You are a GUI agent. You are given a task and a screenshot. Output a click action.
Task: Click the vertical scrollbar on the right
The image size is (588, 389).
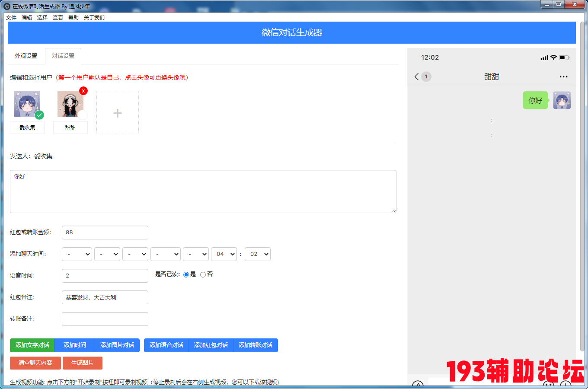pos(582,186)
